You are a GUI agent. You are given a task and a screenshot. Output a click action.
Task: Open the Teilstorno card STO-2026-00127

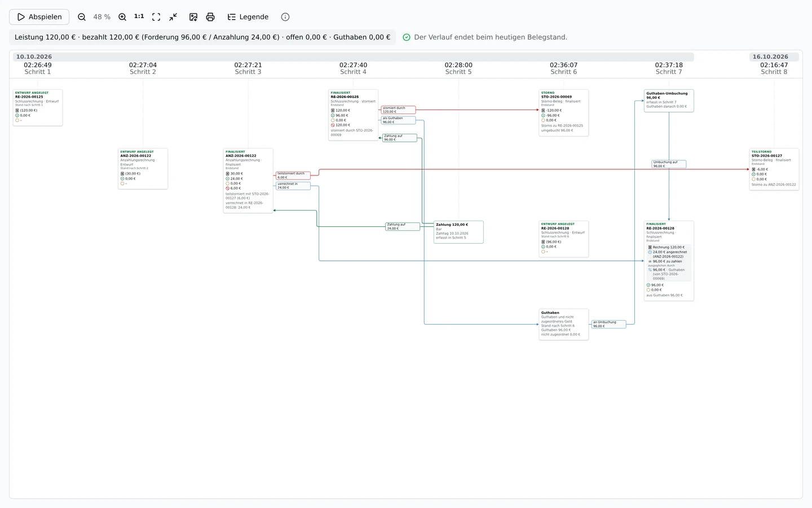pos(774,169)
